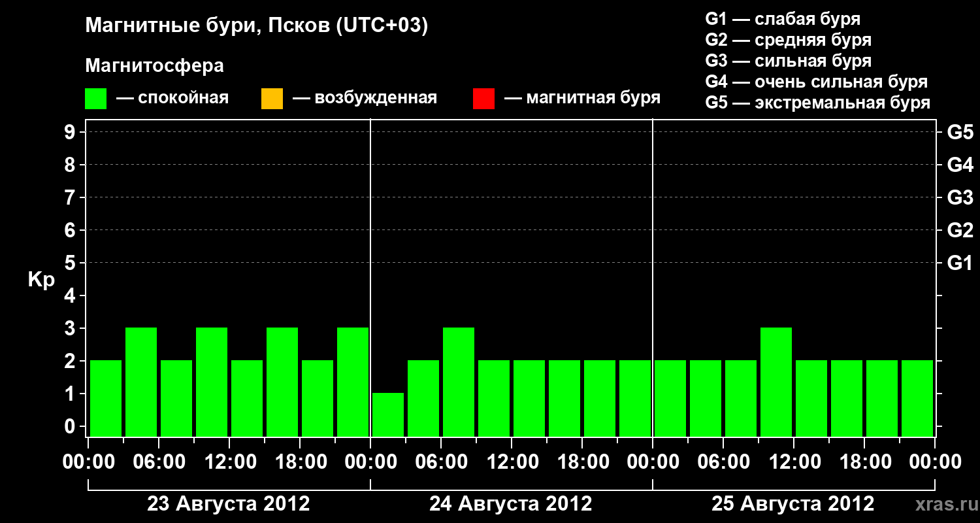The width and height of the screenshot is (980, 523).
Task: Click the 'Kp' axis title
Action: 41,279
